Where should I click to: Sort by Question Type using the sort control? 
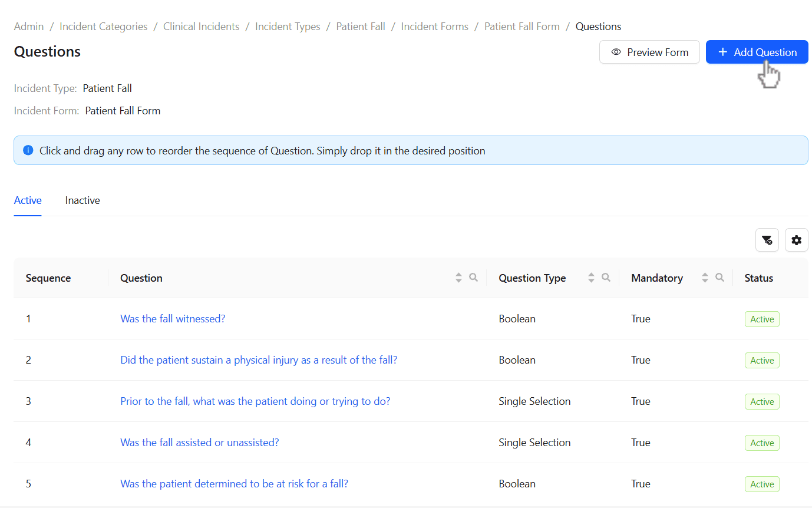pos(590,277)
